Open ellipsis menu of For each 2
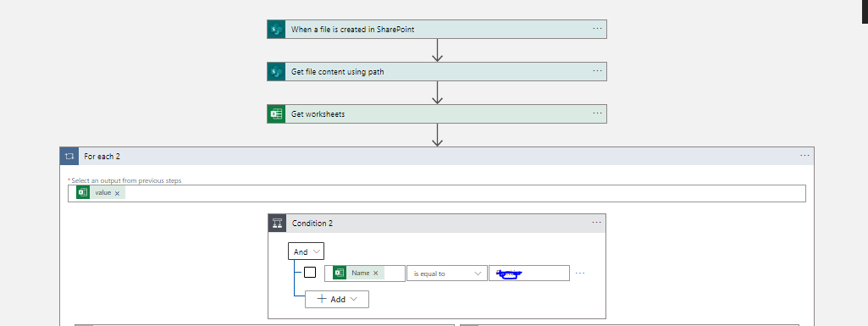The width and height of the screenshot is (868, 326). click(804, 156)
